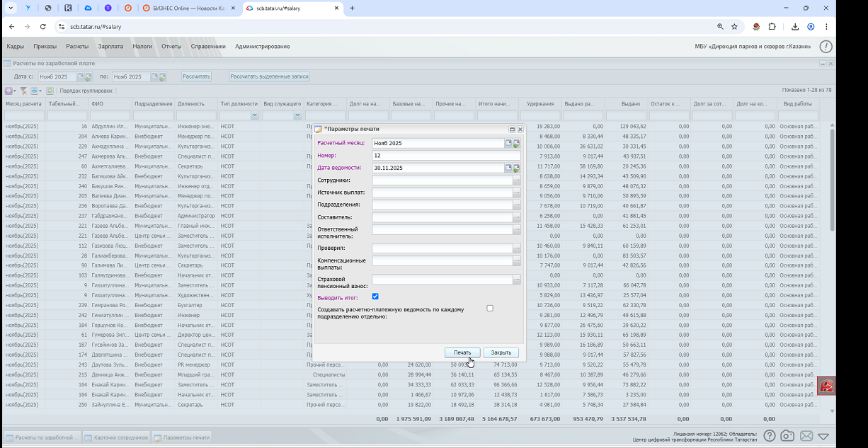
Task: Open calendar picker for Расчетный месяц
Action: point(508,143)
